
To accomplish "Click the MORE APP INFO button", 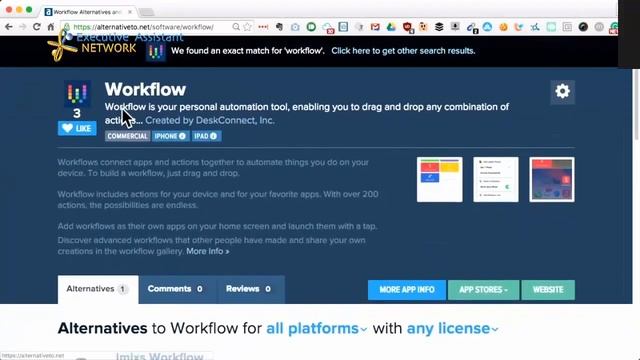I will [407, 290].
